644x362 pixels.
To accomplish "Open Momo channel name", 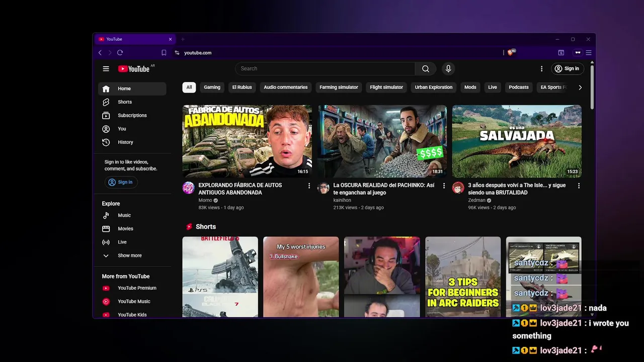I will click(x=205, y=200).
